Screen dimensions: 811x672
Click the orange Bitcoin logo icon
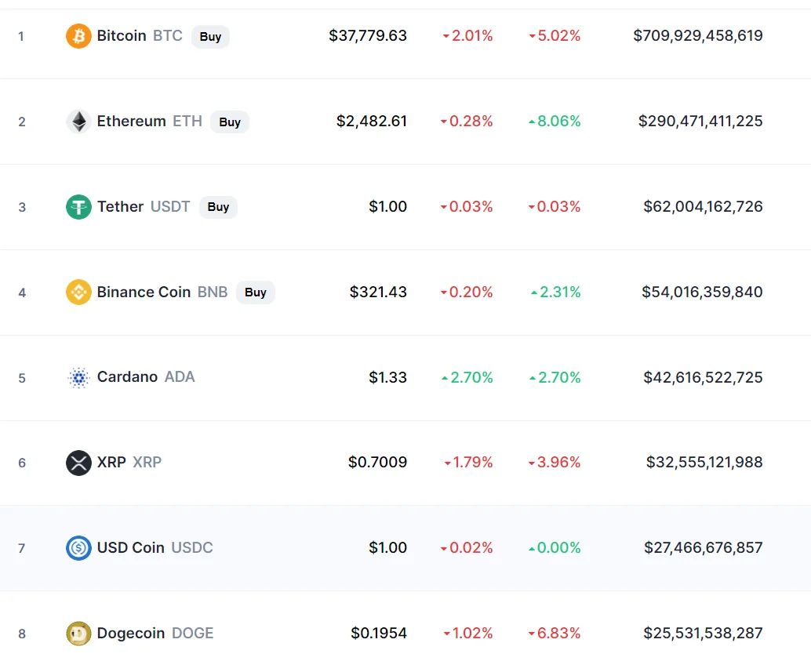pos(78,35)
